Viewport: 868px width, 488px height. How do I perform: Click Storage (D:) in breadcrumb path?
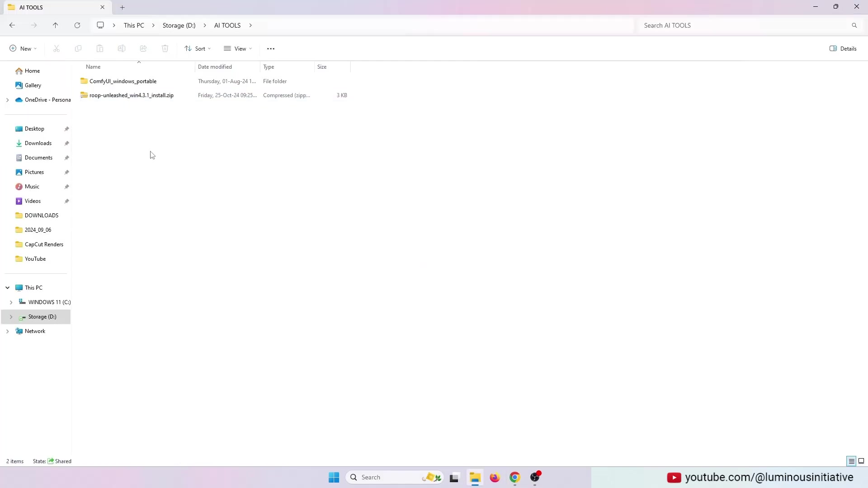(x=179, y=25)
